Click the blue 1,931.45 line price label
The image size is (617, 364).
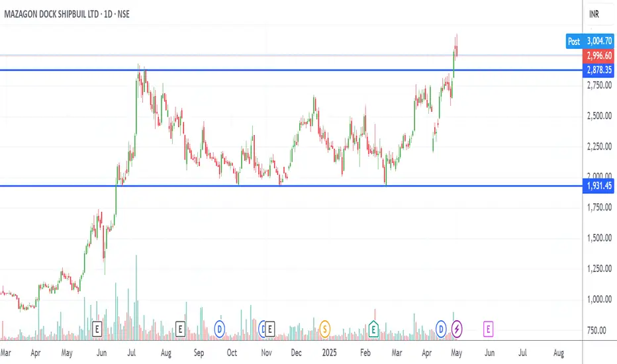[598, 186]
